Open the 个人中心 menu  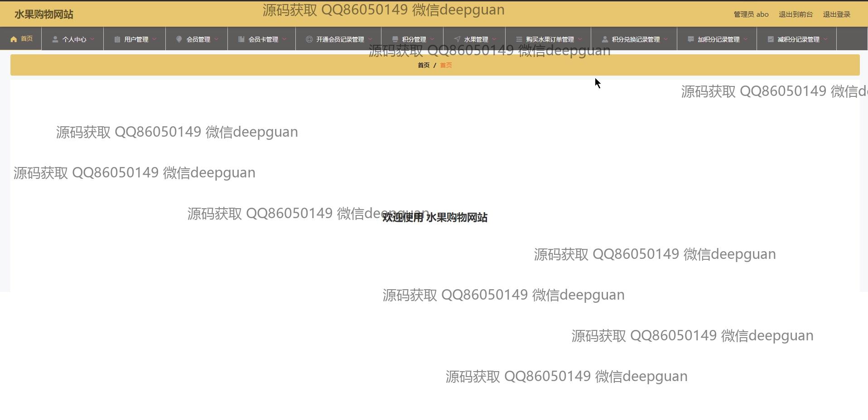(74, 39)
